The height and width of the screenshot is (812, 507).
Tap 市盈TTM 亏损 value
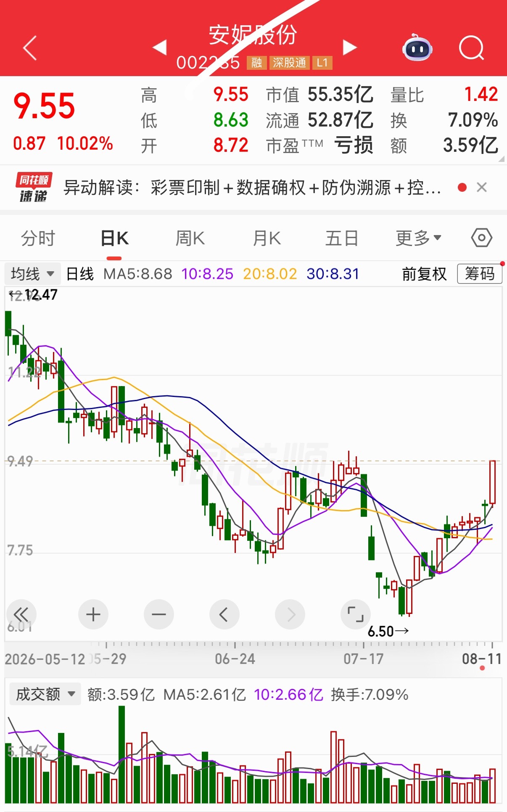[354, 145]
